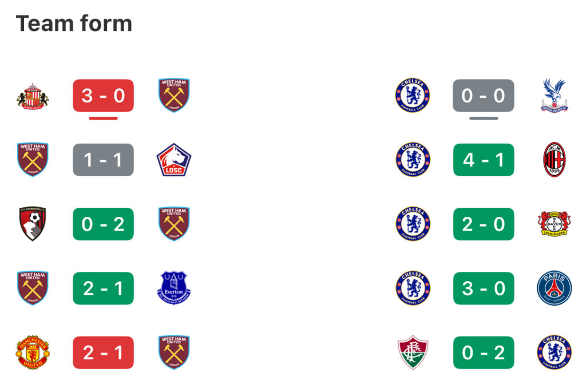Open the red 3 - 0 result
The width and height of the screenshot is (586, 392).
[x=103, y=96]
